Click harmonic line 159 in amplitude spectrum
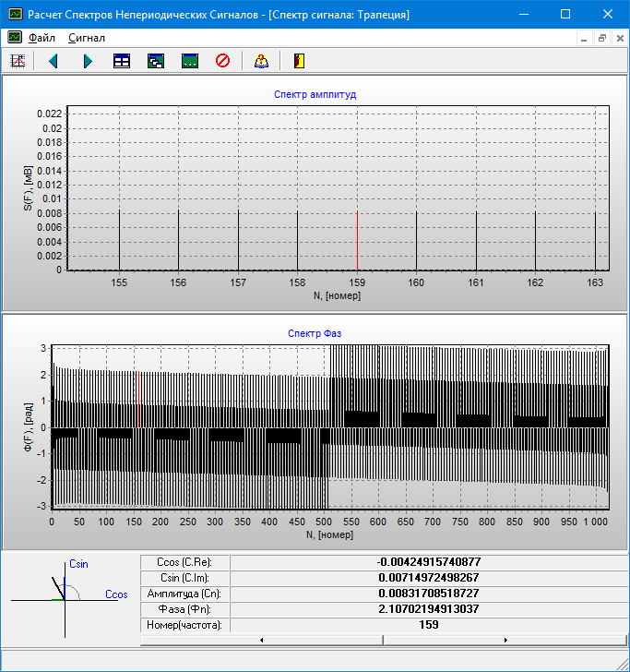Image resolution: width=630 pixels, height=672 pixels. pyautogui.click(x=357, y=240)
